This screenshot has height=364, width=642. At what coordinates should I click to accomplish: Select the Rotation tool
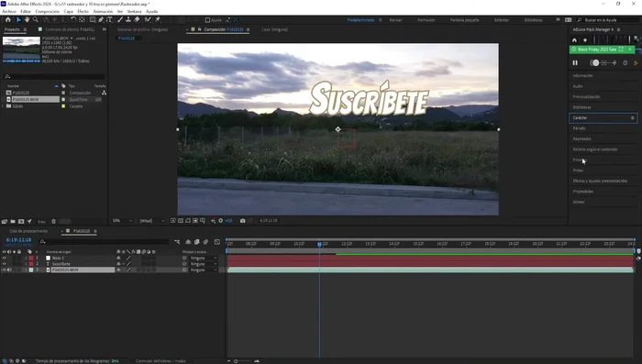tap(73, 19)
